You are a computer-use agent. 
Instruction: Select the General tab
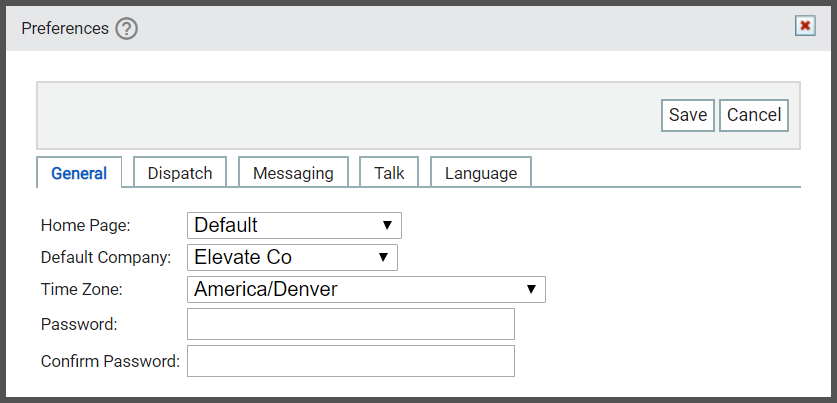(x=79, y=173)
